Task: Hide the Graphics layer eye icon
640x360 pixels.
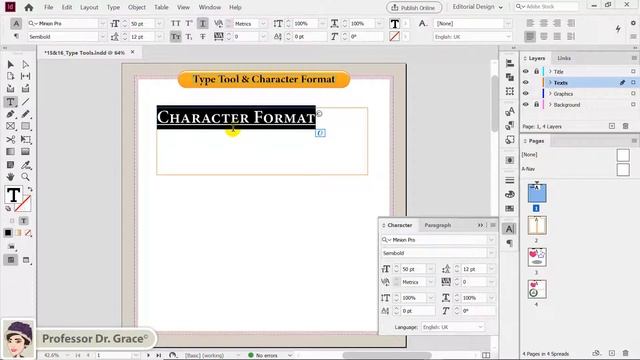Action: pos(526,93)
